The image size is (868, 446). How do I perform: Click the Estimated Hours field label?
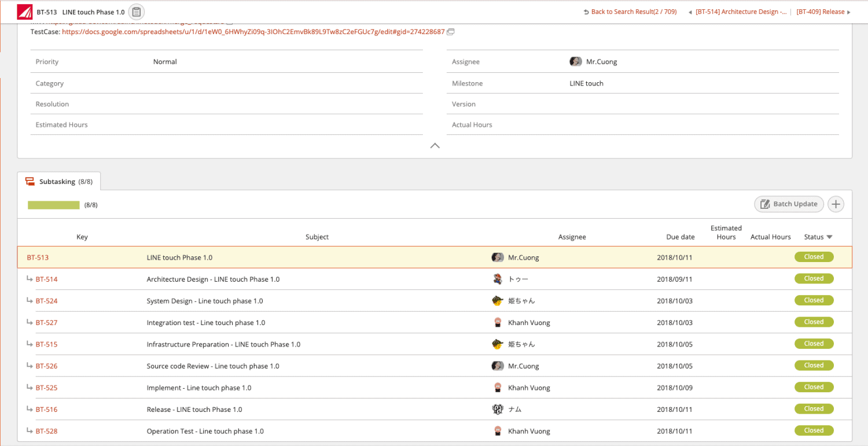61,124
